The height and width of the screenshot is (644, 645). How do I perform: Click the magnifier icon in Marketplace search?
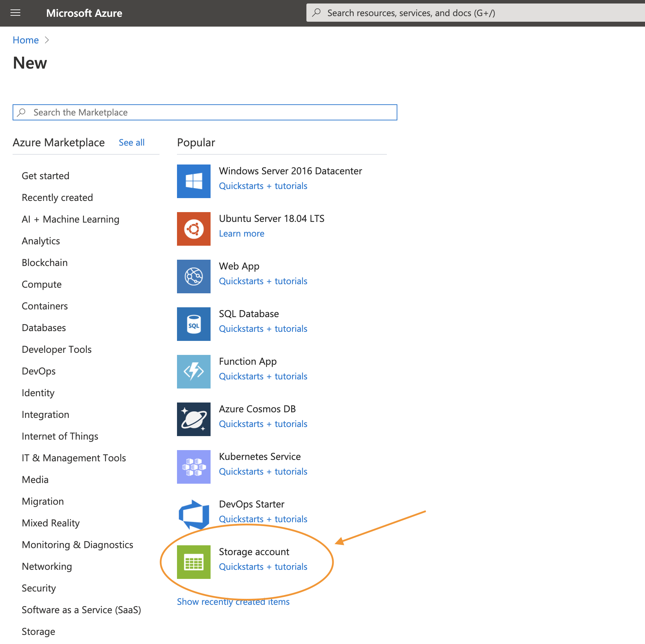pos(22,112)
